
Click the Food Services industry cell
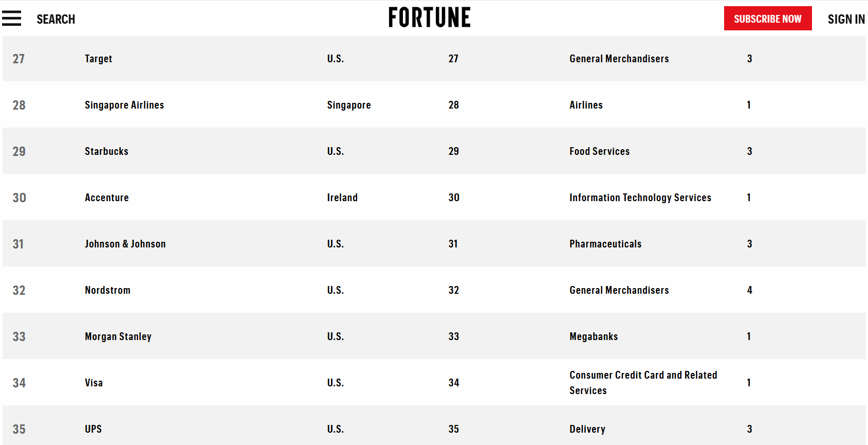(599, 151)
